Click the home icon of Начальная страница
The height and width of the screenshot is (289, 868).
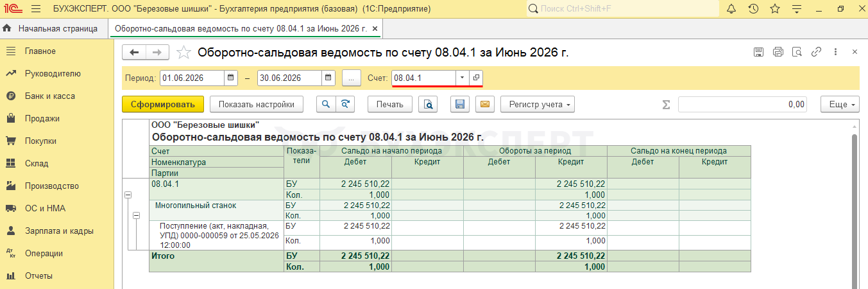[x=7, y=28]
